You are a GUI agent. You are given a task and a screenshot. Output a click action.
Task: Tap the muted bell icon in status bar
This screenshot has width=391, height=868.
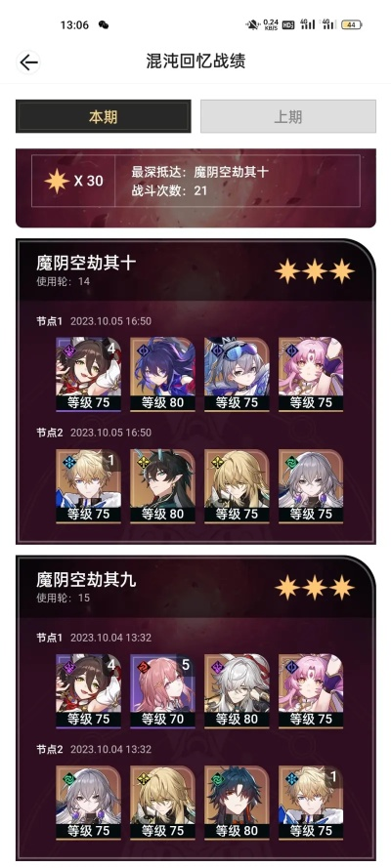[253, 24]
